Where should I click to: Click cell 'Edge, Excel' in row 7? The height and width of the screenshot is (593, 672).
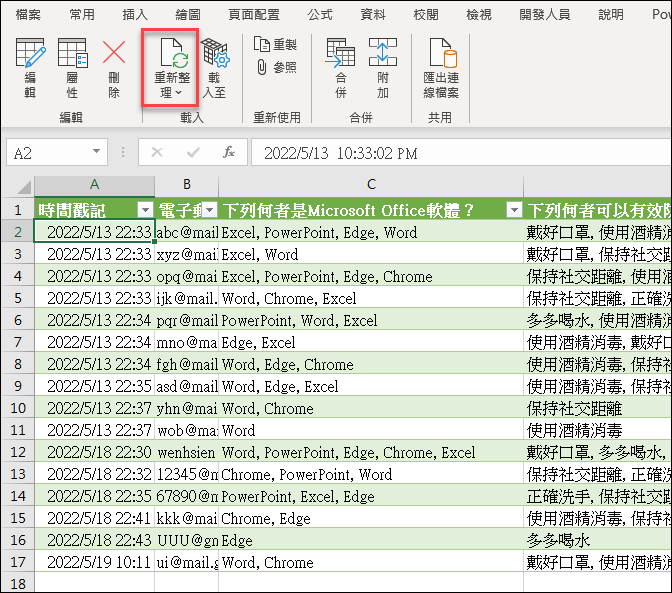(371, 342)
